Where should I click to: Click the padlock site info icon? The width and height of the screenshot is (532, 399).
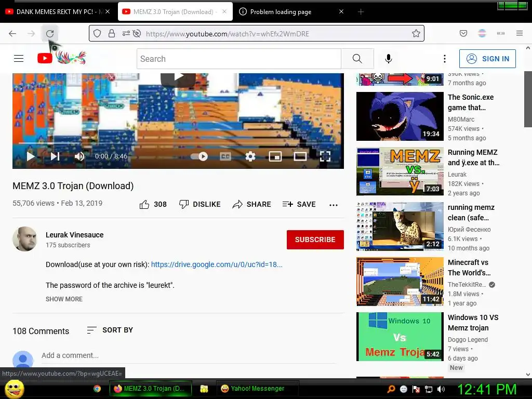click(112, 33)
